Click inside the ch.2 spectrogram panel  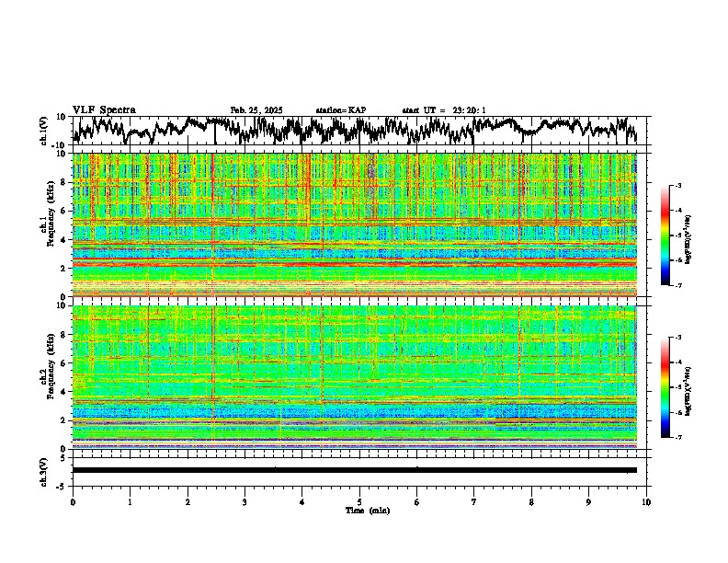[x=355, y=377]
